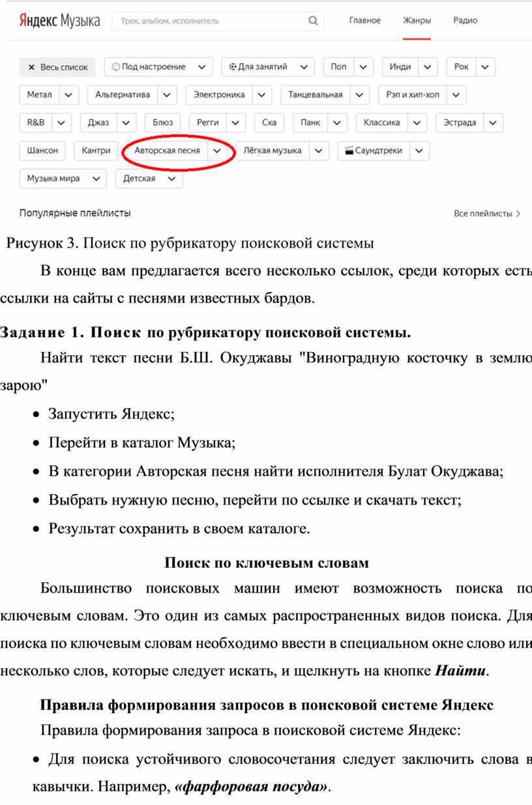Select the Электроника genre label
The width and height of the screenshot is (532, 805).
point(219,95)
